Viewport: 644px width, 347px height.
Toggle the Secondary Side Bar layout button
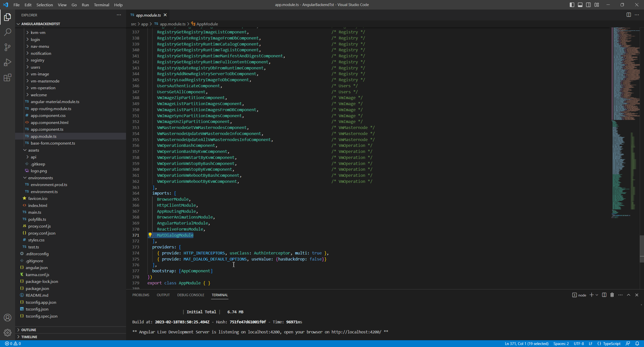coord(588,5)
